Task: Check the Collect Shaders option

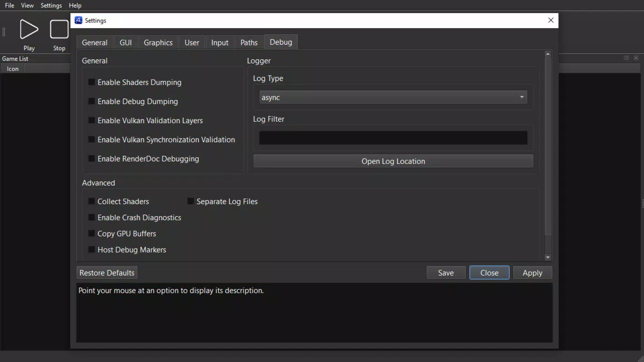Action: pyautogui.click(x=91, y=201)
